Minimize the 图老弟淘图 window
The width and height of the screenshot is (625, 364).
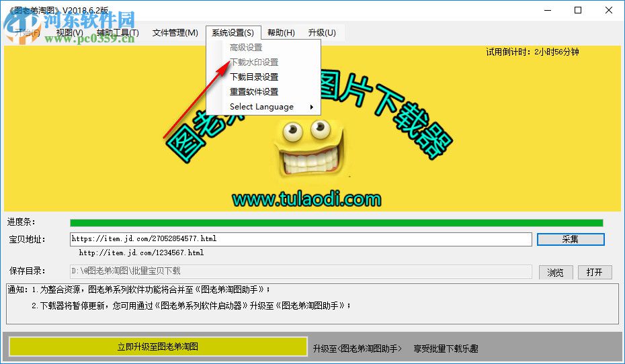click(x=548, y=10)
